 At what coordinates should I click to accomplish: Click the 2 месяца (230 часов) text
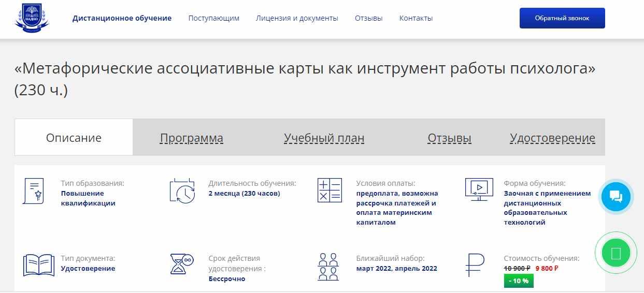pos(244,194)
